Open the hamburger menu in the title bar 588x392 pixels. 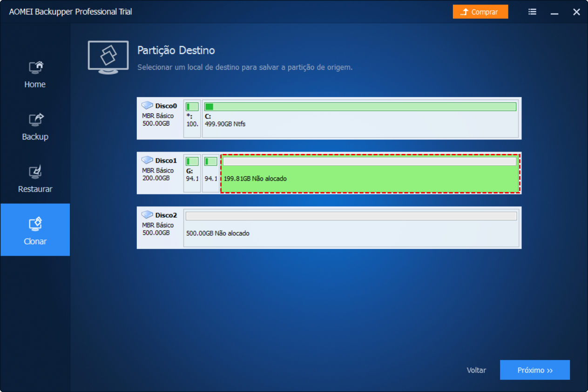(532, 12)
